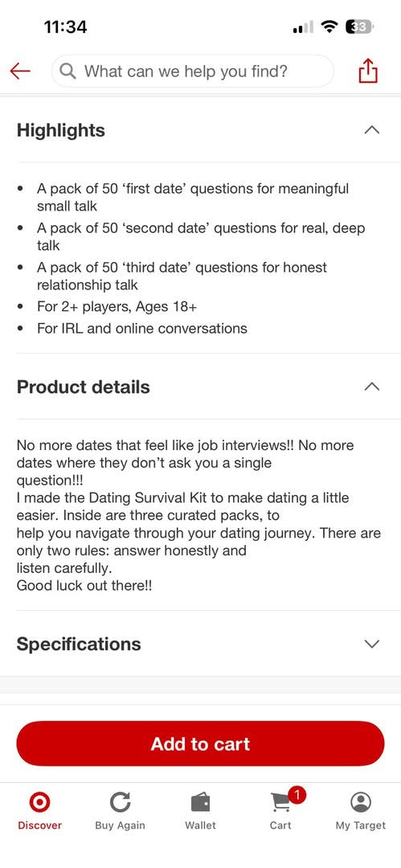Open the Wallet tab

(201, 811)
